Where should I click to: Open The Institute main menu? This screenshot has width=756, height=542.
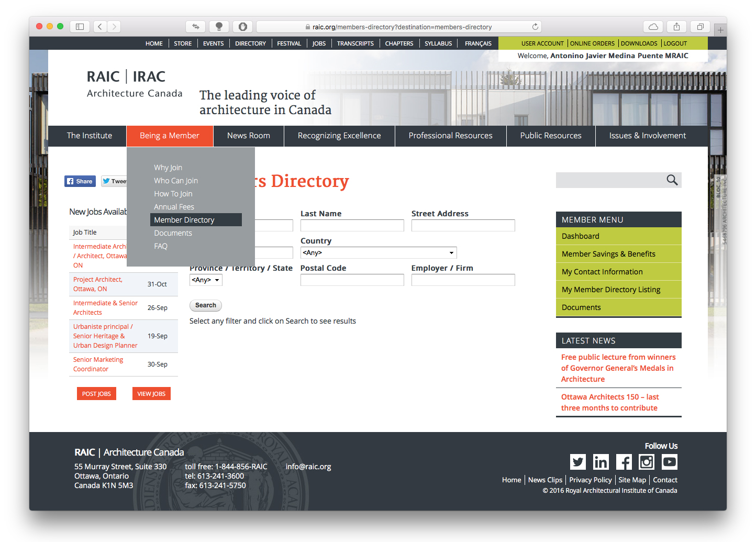(x=90, y=136)
